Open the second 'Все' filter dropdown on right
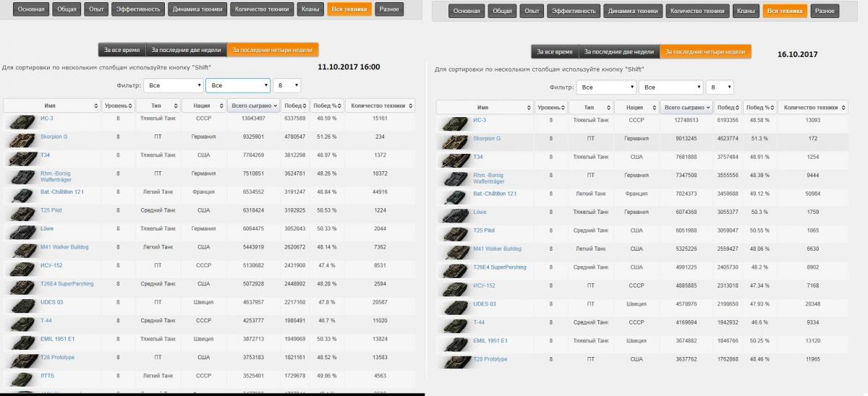 (x=671, y=87)
